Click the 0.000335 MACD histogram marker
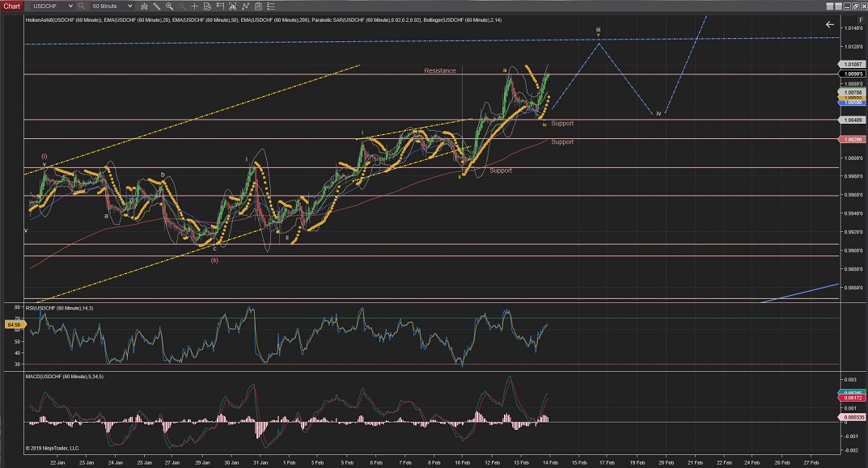868x468 pixels. [x=853, y=417]
